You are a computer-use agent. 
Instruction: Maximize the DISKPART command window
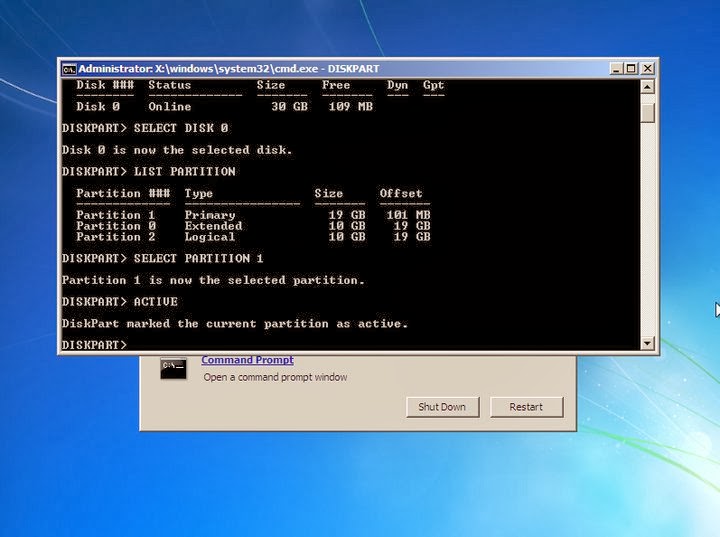[x=631, y=69]
